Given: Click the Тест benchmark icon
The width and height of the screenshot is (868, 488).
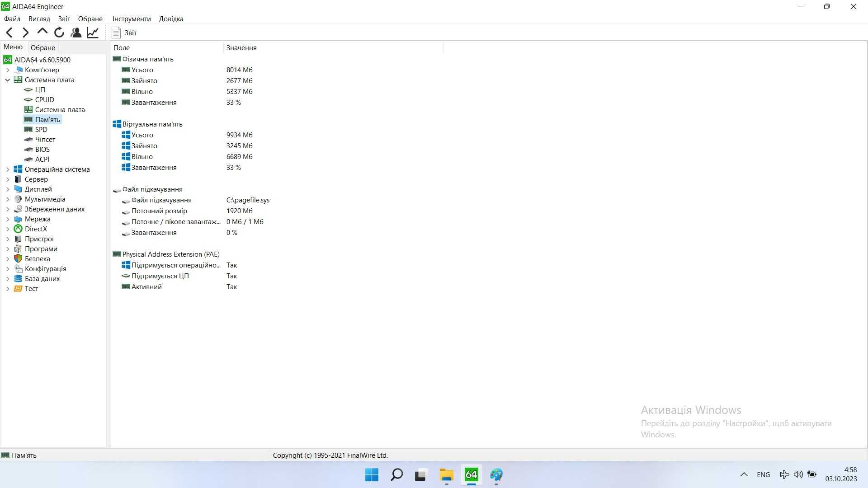Looking at the screenshot, I should click(x=18, y=289).
